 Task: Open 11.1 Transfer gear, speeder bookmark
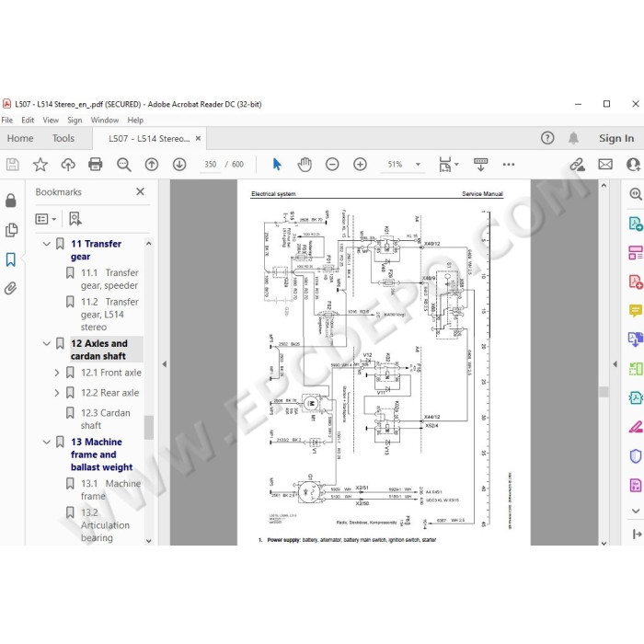pos(109,280)
